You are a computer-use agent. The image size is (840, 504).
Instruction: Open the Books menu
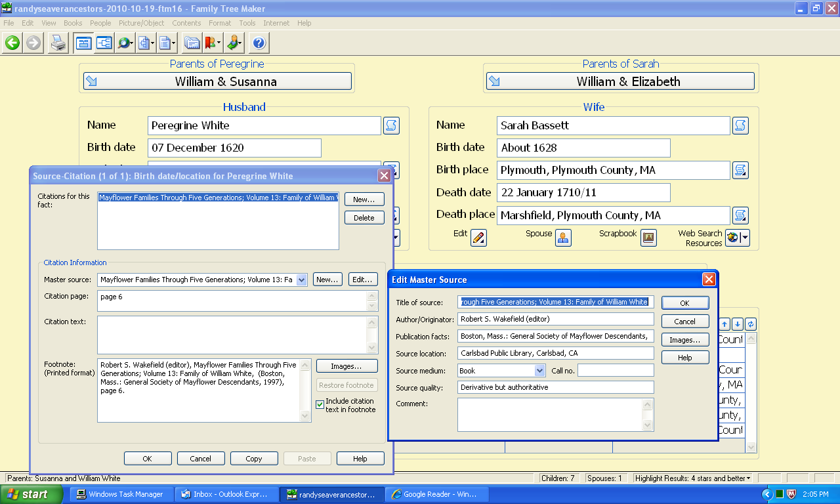pos(73,23)
